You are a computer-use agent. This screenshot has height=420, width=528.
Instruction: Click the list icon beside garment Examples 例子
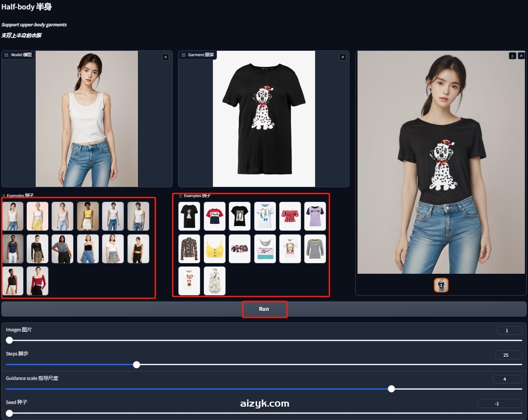(180, 196)
